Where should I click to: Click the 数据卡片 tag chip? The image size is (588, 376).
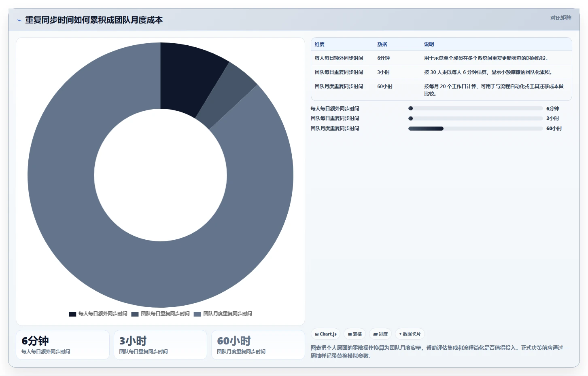410,334
